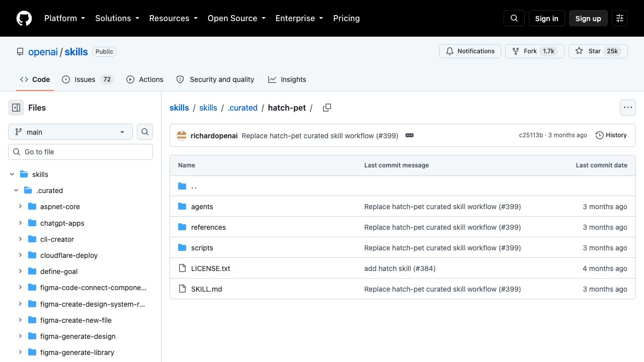This screenshot has height=362, width=644.
Task: Open the search magnifier in the header
Action: [x=514, y=18]
